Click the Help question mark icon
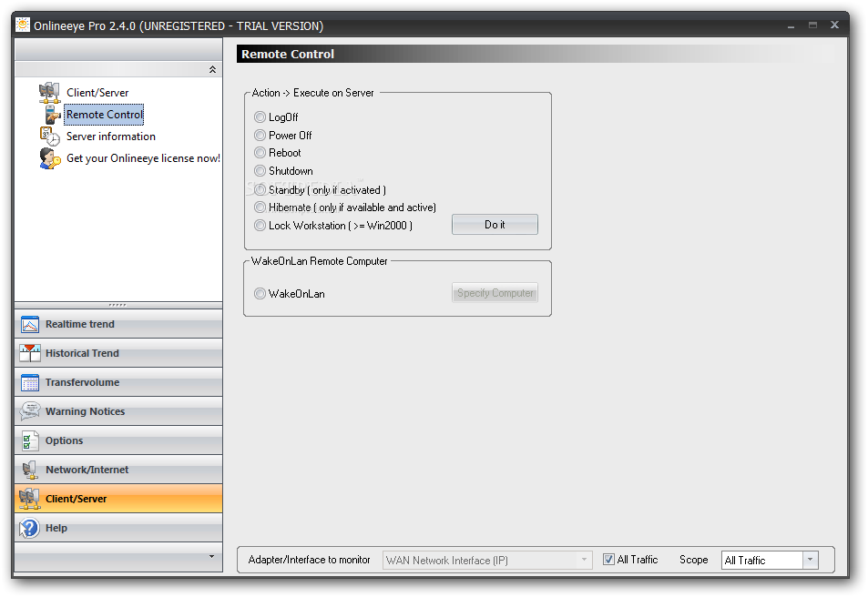 (x=30, y=528)
